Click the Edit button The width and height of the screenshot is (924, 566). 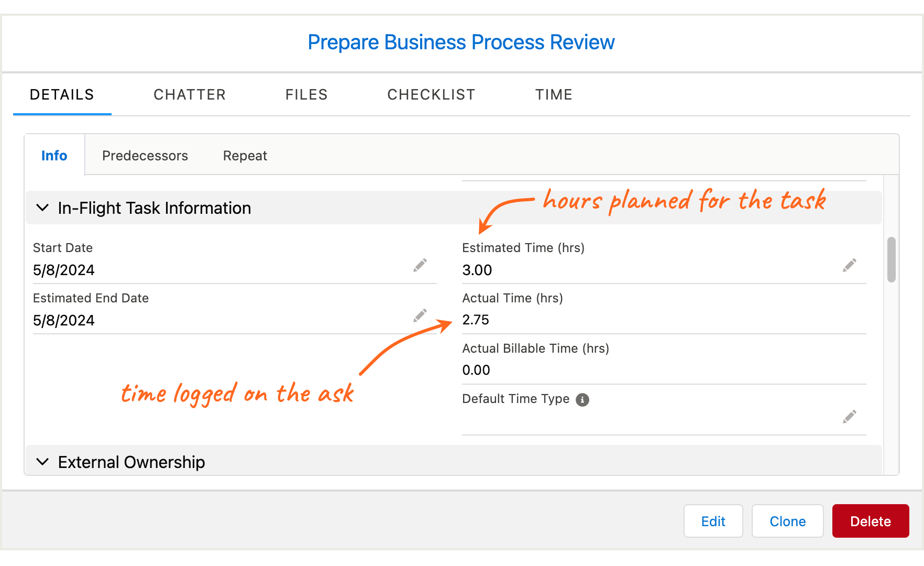[x=713, y=521]
